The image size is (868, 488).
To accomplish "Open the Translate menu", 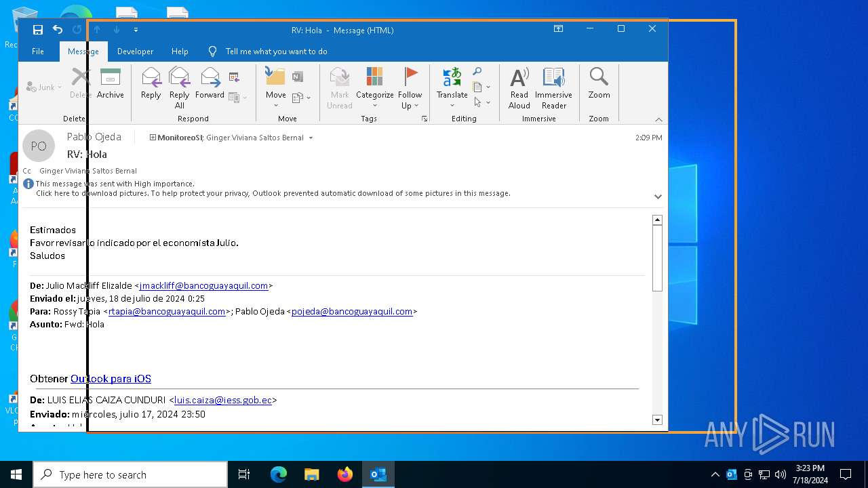I will pos(452,88).
